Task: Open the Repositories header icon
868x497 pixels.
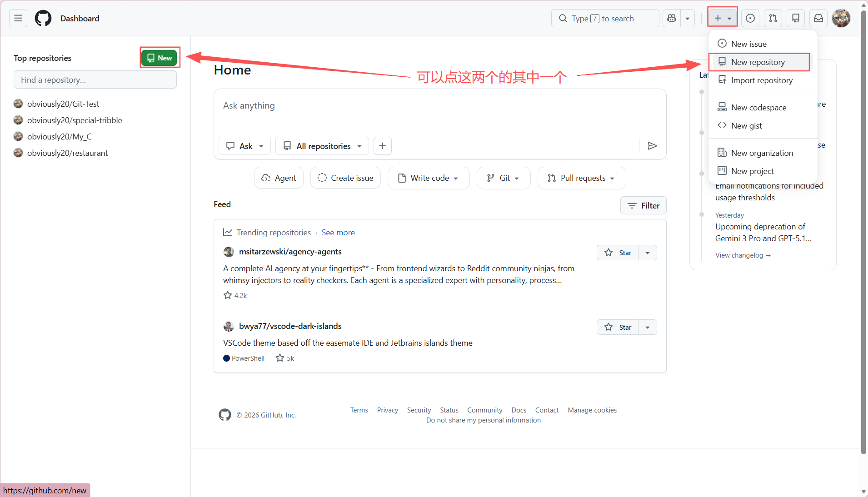Action: pos(796,18)
